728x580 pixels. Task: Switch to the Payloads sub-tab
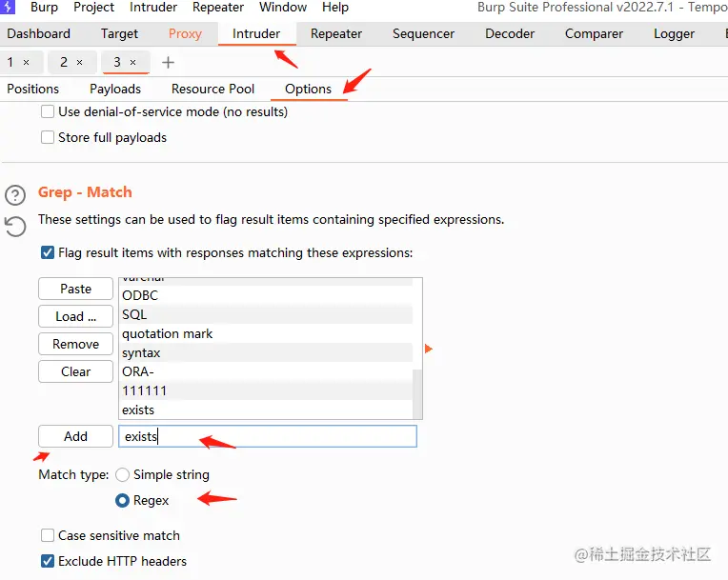[115, 89]
